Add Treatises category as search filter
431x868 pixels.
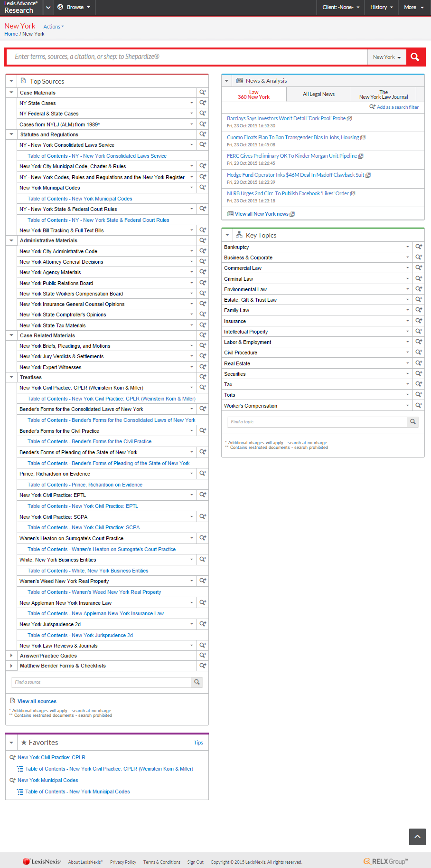(203, 377)
